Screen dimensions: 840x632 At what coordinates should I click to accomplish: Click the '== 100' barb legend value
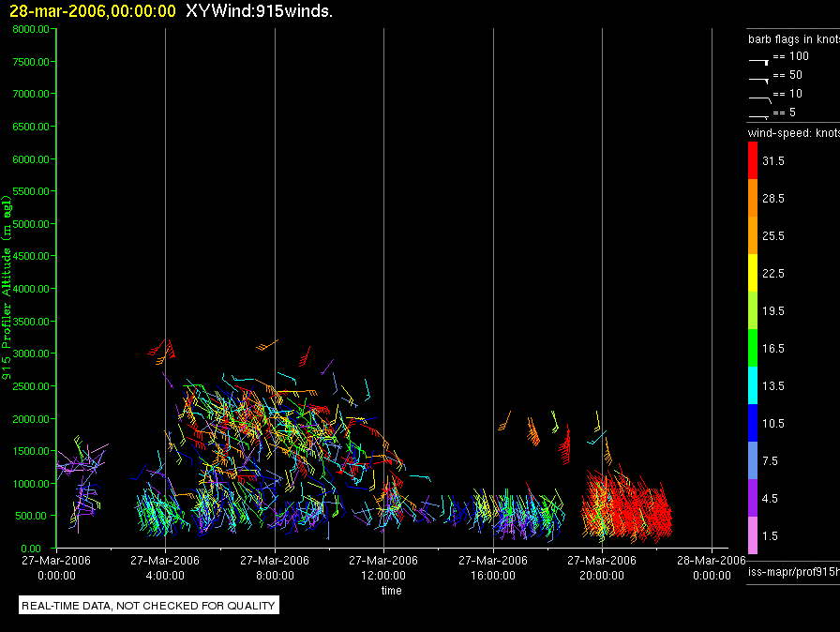coord(790,56)
